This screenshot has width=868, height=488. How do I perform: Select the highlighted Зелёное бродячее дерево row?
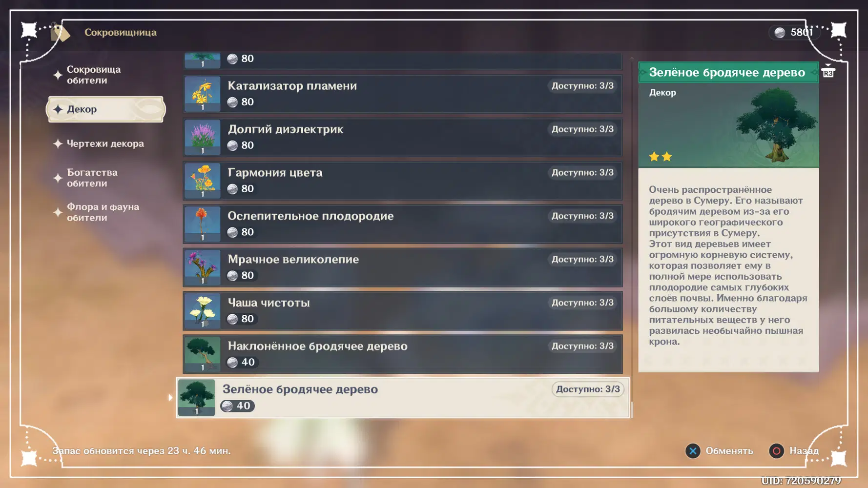pos(402,397)
